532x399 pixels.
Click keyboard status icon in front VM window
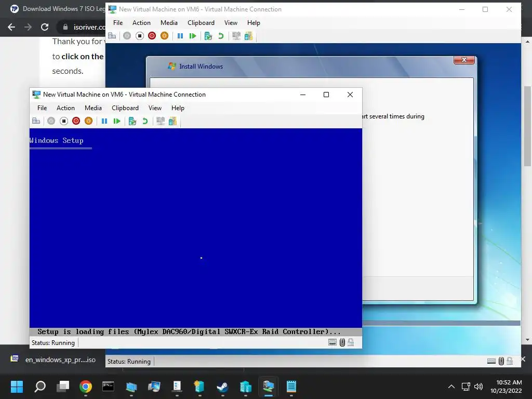point(332,342)
